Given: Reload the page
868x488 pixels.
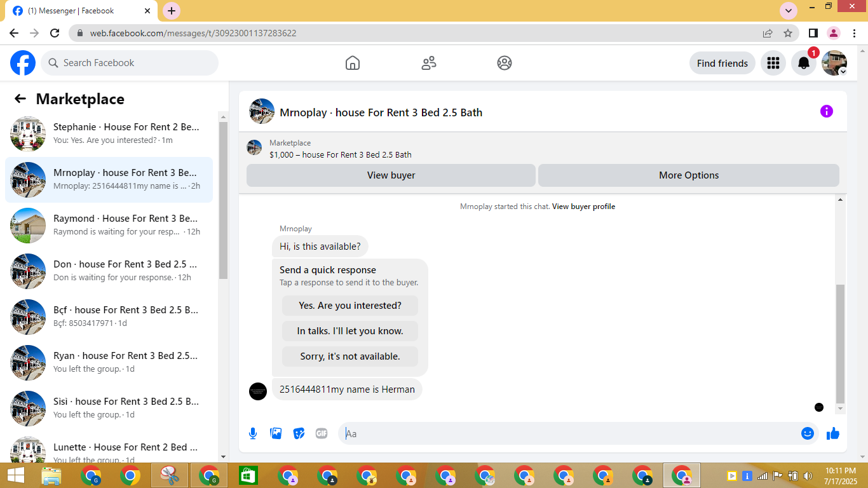Looking at the screenshot, I should point(55,33).
